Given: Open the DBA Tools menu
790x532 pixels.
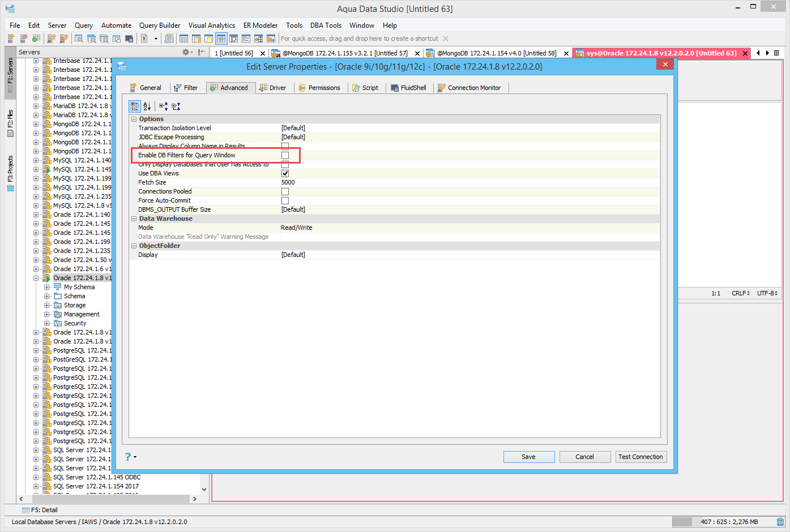Looking at the screenshot, I should point(326,25).
